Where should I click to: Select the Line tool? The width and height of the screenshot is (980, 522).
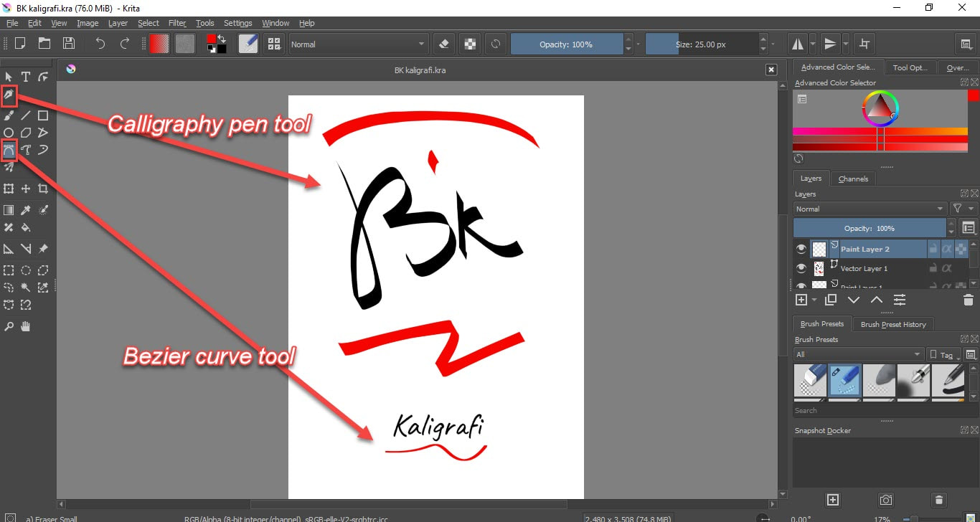[26, 115]
